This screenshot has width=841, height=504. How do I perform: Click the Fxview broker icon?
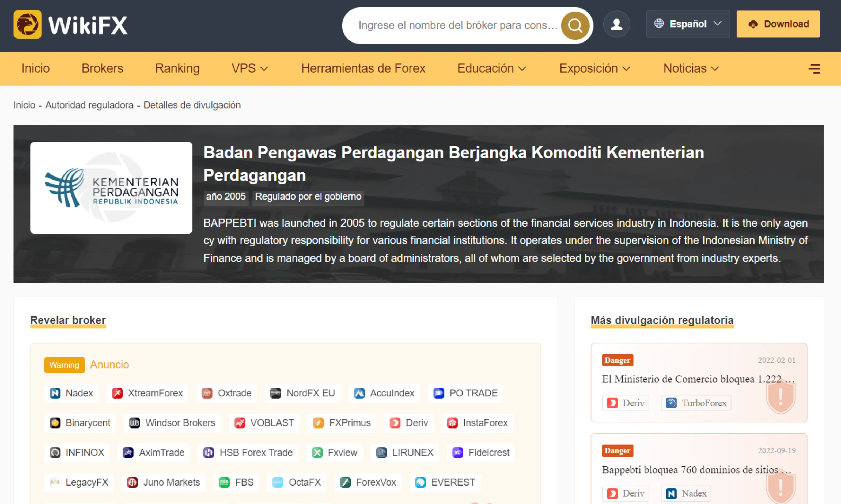click(x=317, y=453)
